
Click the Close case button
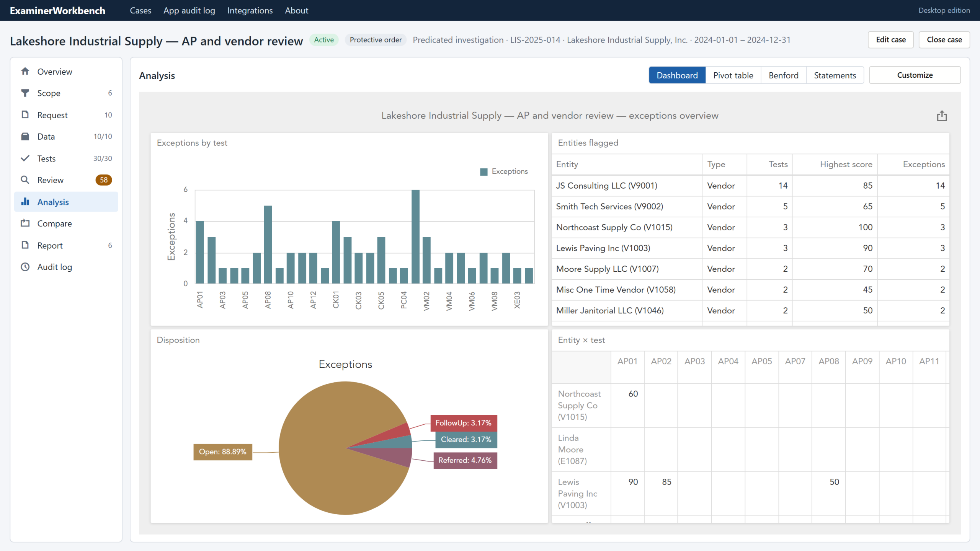pyautogui.click(x=944, y=40)
